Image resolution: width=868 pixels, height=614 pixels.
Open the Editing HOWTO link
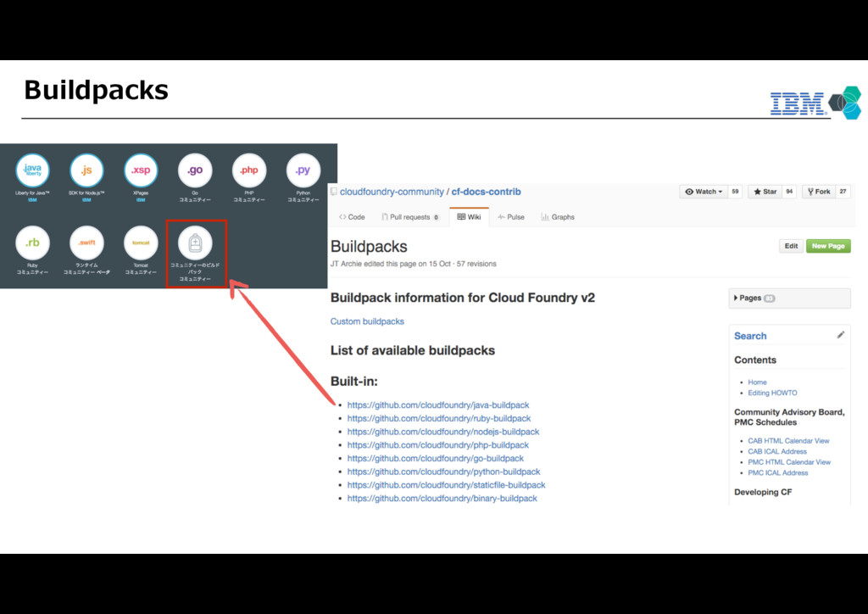click(x=772, y=393)
